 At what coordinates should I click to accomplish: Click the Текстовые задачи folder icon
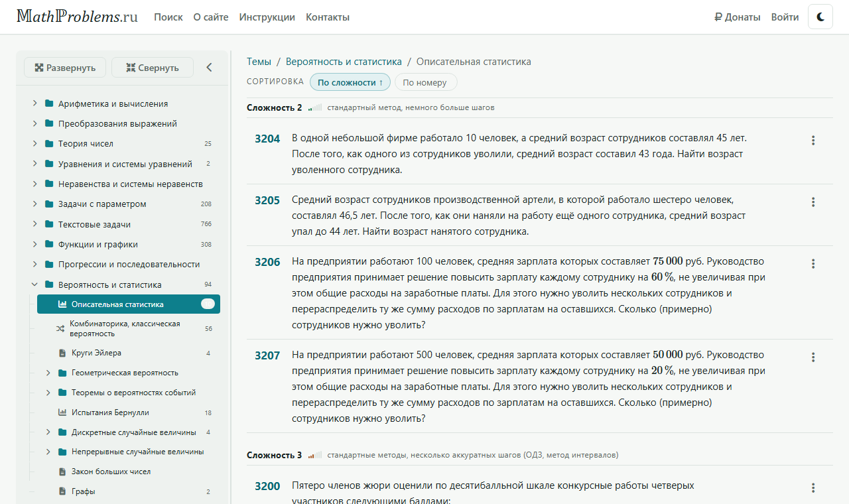49,224
